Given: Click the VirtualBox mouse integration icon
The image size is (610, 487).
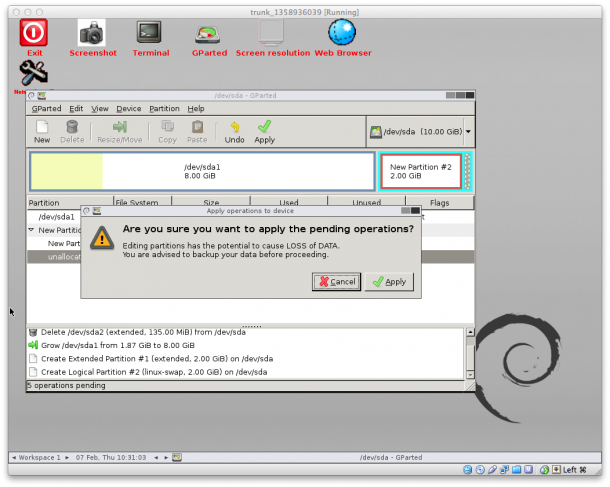Looking at the screenshot, I should pos(545,470).
